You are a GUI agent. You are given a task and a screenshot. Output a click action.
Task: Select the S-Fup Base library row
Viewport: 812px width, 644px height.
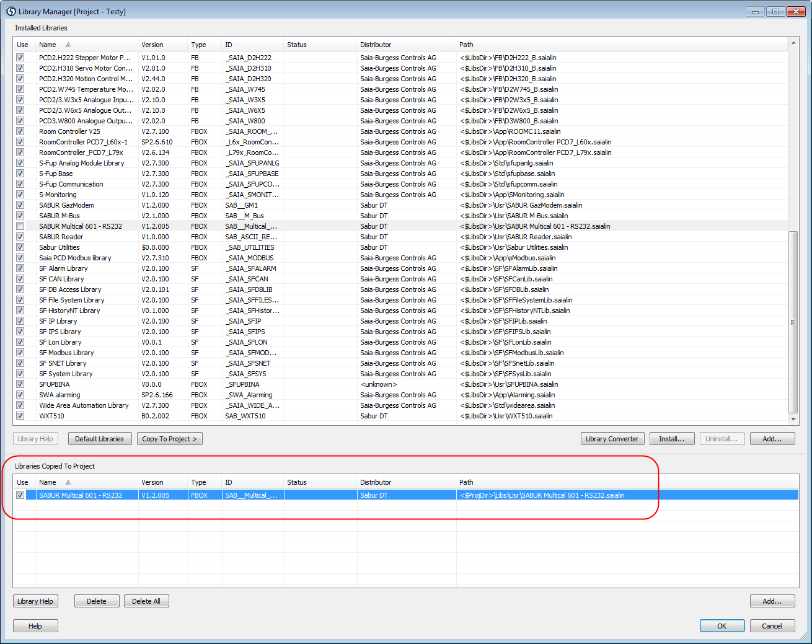click(x=400, y=174)
